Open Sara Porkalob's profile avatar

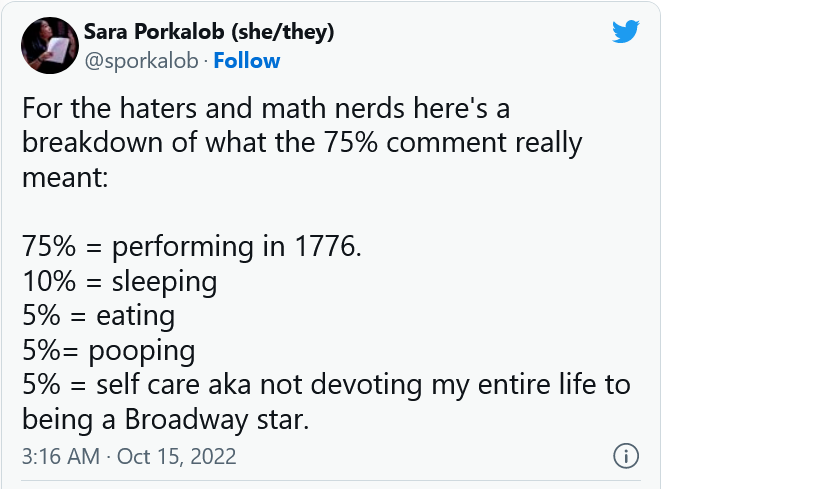tap(49, 47)
